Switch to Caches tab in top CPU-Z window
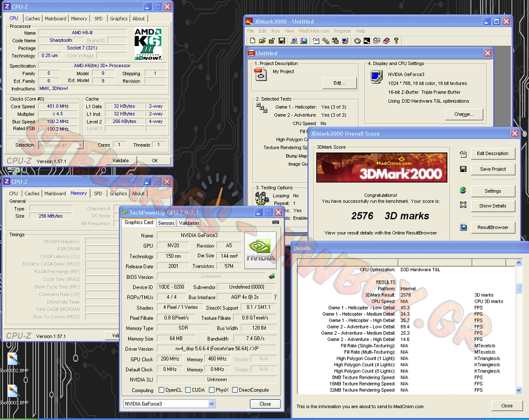This screenshot has height=420, width=529. [x=33, y=19]
